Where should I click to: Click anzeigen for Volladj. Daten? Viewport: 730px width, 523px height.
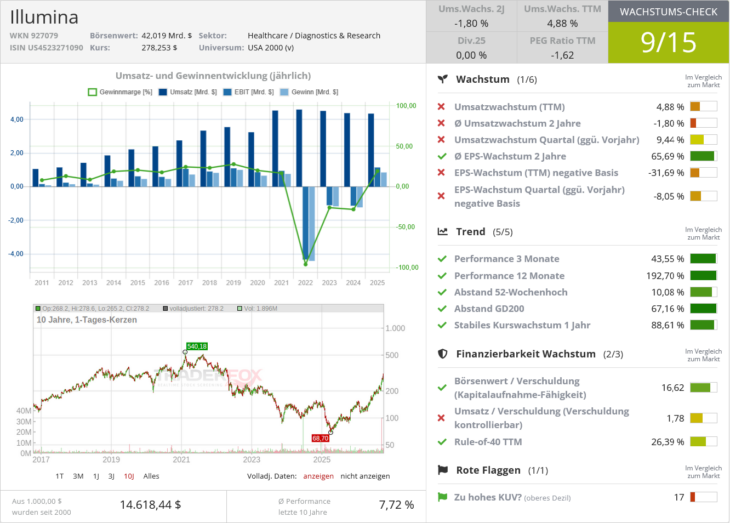pos(318,476)
